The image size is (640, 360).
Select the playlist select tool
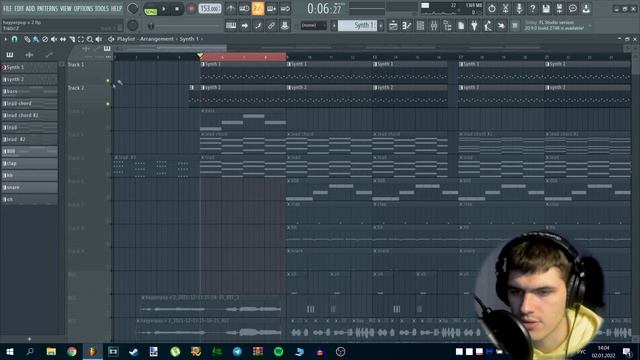81,39
